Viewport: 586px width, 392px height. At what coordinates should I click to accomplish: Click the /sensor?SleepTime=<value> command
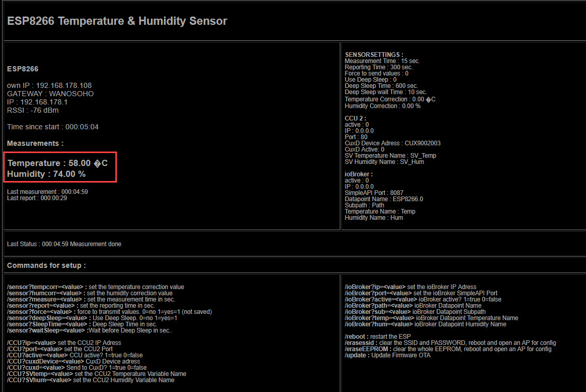[x=82, y=324]
